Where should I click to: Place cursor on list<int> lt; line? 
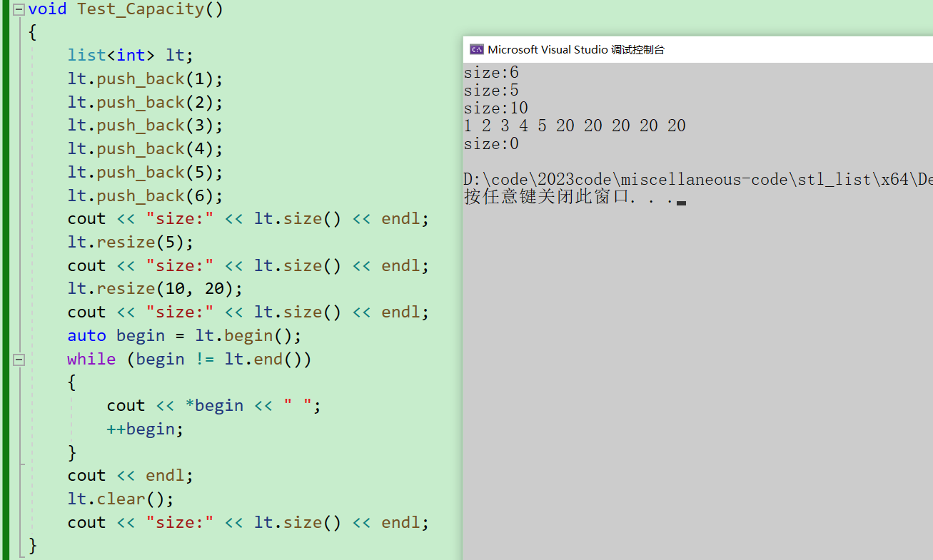coord(131,55)
